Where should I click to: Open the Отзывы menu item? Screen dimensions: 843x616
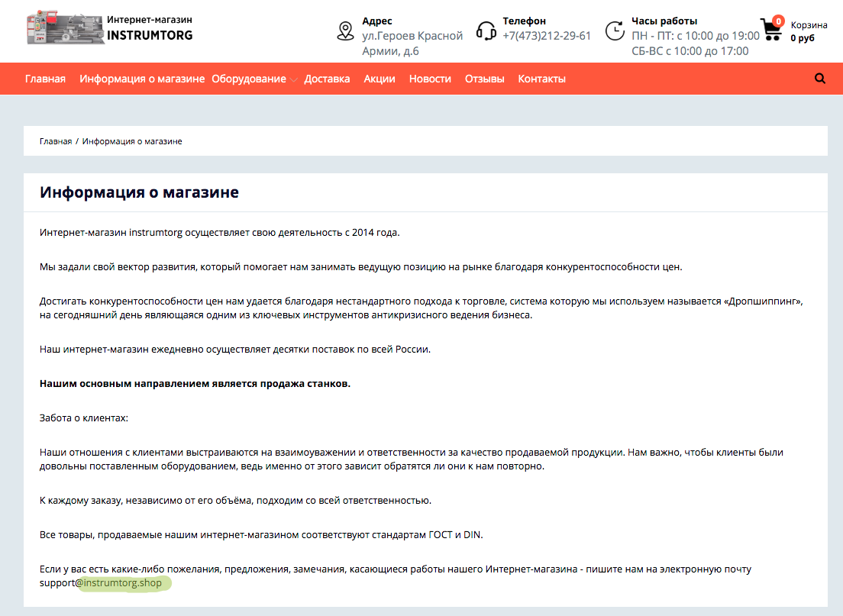click(x=484, y=79)
